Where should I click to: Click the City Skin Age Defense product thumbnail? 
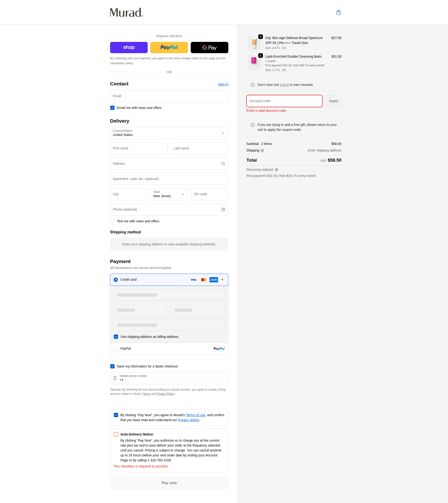[x=254, y=43]
